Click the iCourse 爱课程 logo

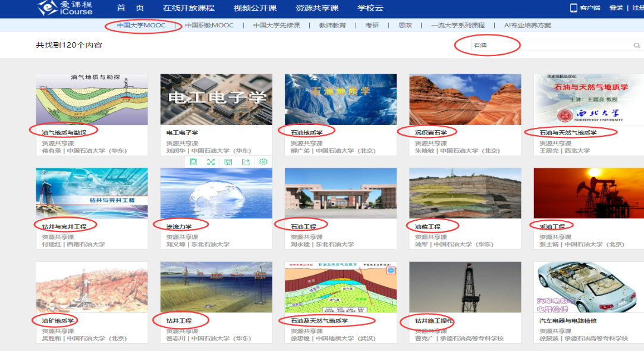click(65, 8)
